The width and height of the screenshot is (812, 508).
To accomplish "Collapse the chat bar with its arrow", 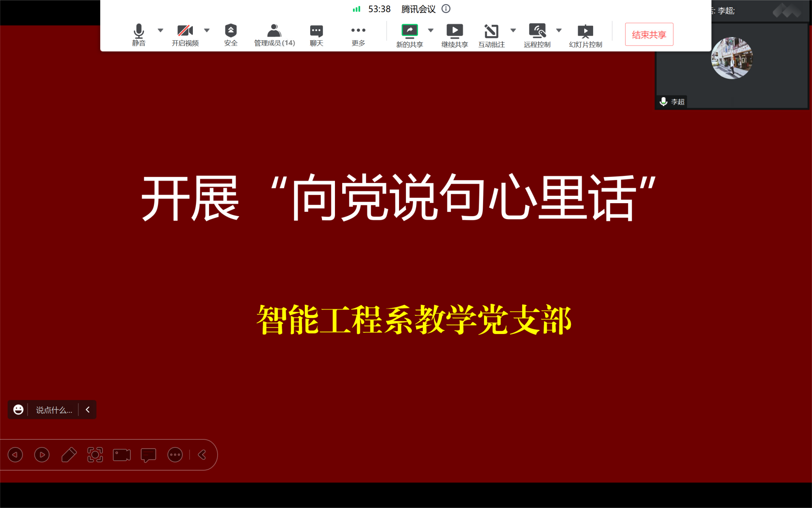I will click(87, 410).
